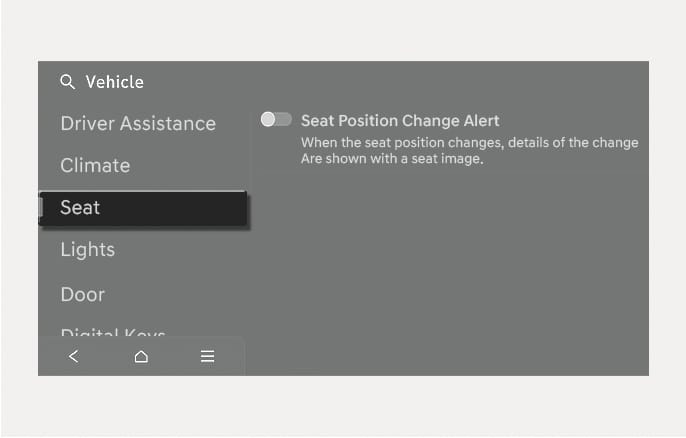
Task: Click the Vehicle header title
Action: click(114, 82)
